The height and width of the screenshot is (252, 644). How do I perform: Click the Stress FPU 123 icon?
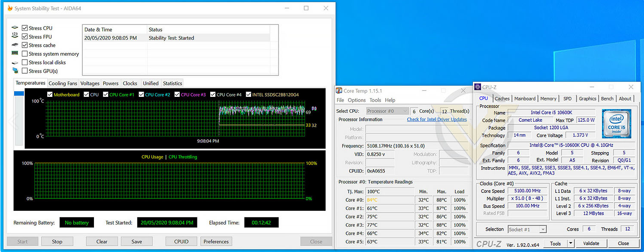tap(15, 36)
